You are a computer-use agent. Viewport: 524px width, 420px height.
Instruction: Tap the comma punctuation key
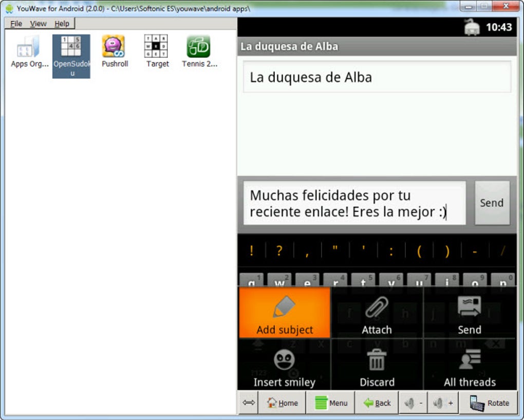[307, 250]
